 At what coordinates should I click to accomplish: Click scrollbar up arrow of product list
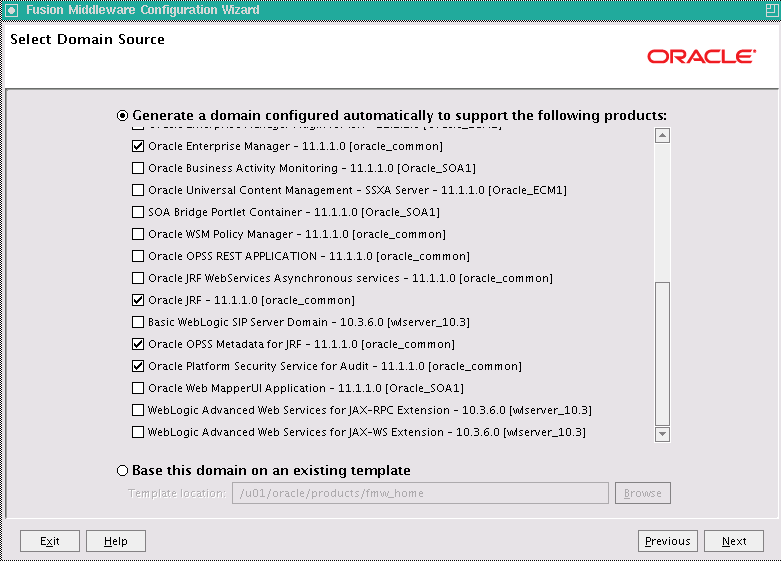(662, 135)
